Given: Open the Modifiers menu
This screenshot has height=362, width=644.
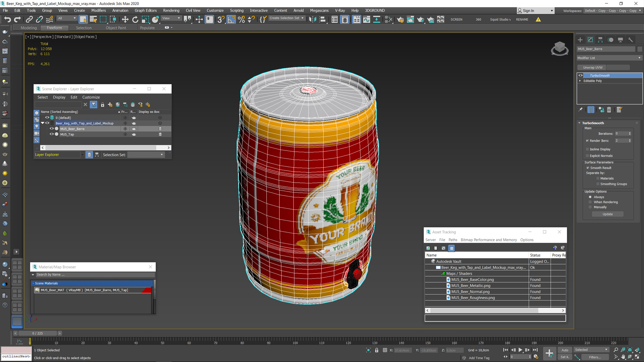Looking at the screenshot, I should (98, 10).
